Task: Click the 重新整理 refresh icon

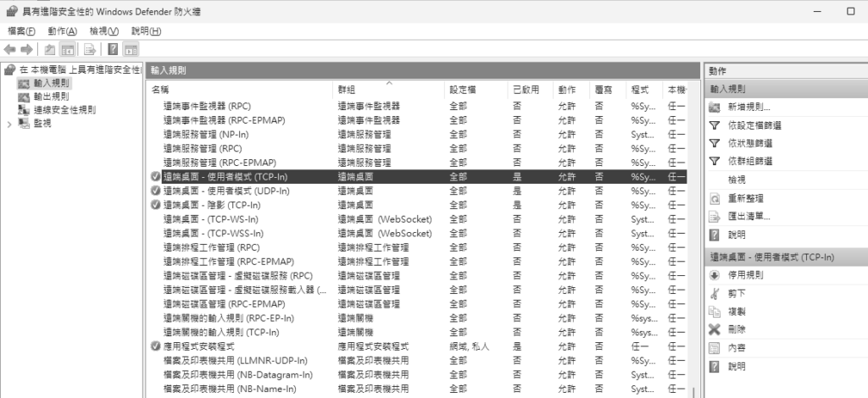Action: point(714,198)
